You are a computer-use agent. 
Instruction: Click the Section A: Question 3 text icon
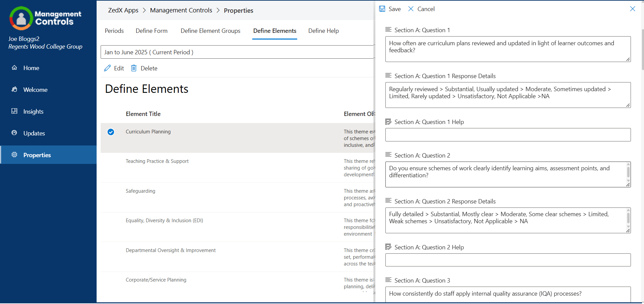point(388,280)
